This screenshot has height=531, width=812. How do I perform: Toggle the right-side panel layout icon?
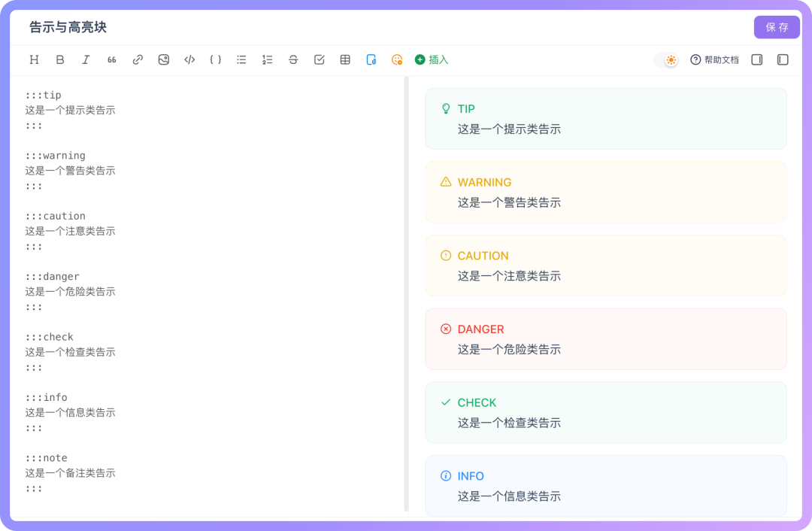tap(756, 59)
